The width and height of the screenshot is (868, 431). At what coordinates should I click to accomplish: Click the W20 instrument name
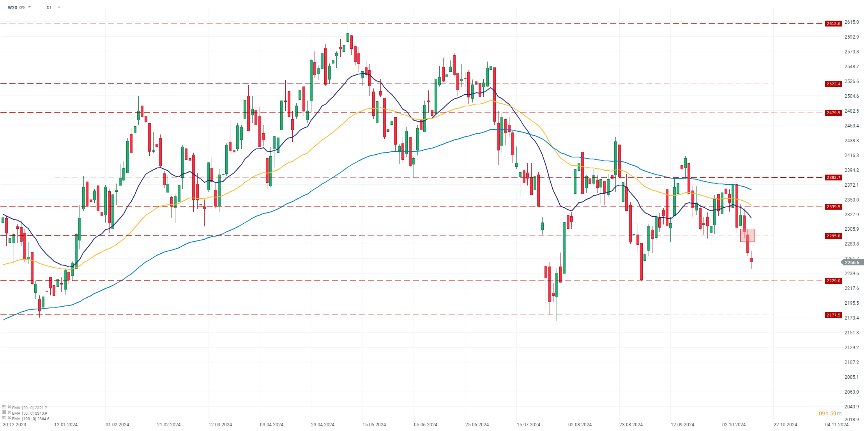(x=12, y=8)
